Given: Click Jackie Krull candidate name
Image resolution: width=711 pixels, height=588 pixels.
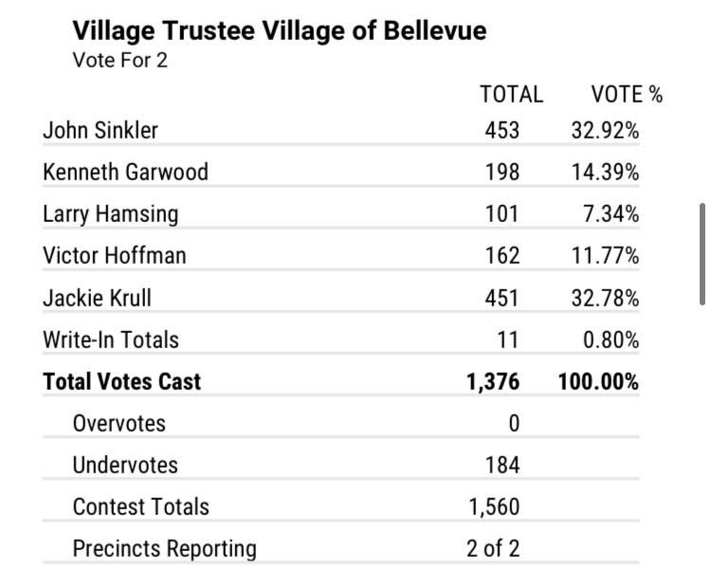Looking at the screenshot, I should (97, 297).
